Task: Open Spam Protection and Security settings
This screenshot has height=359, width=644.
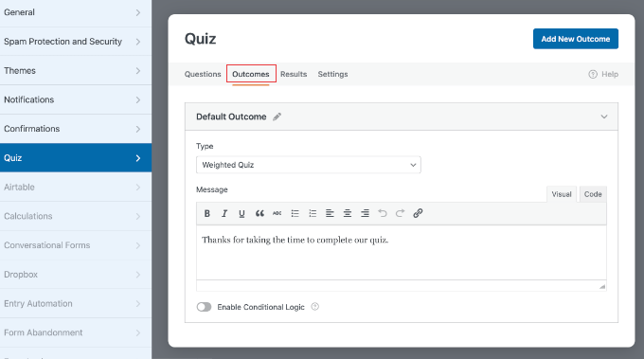Action: pos(76,42)
